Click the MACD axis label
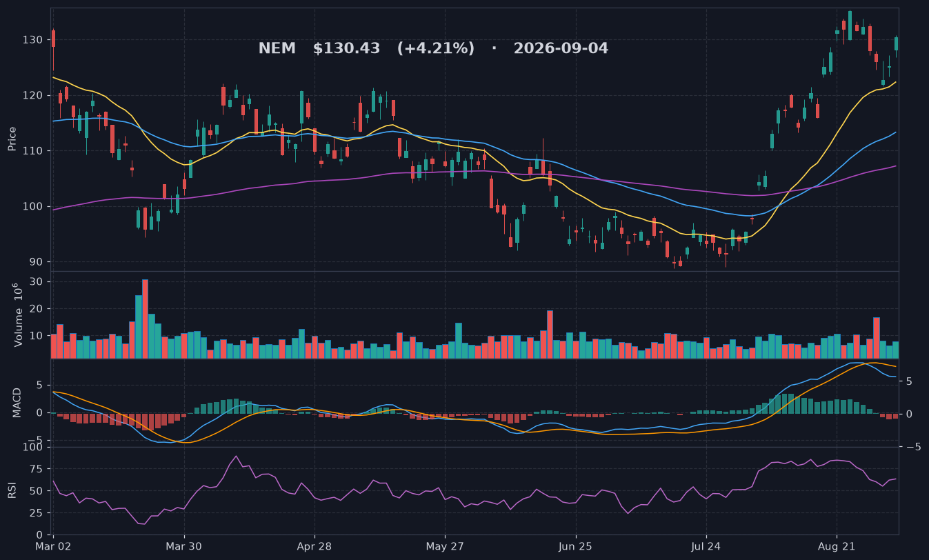The image size is (929, 560). point(17,402)
